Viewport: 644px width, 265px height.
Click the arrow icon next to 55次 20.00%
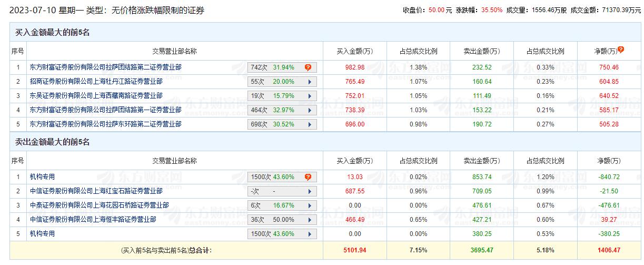point(310,82)
